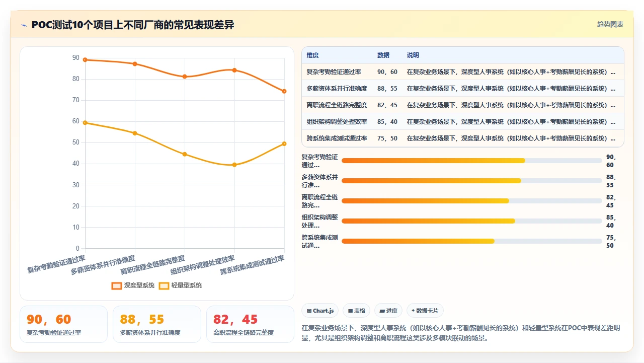644x363 pixels.
Task: Click table cell value 88，55
Action: pos(387,89)
